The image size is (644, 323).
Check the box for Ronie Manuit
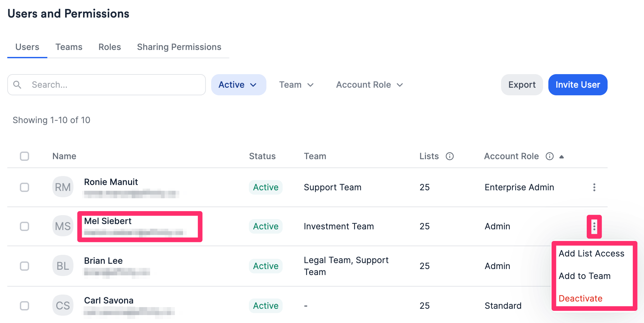pos(24,187)
